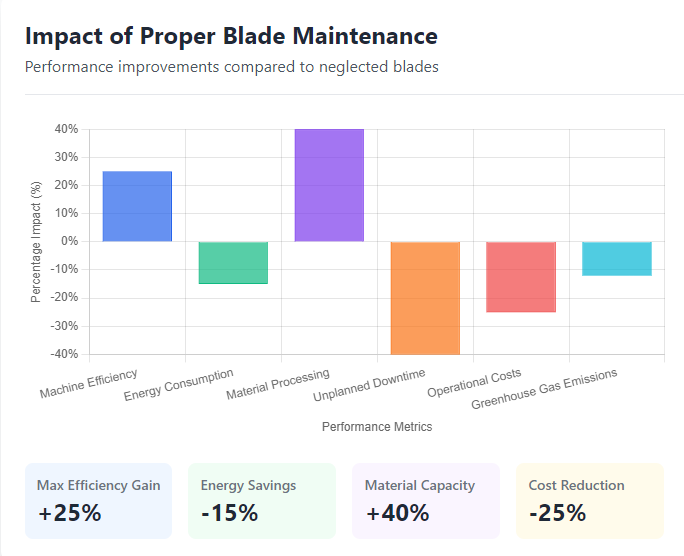Click the Performance Metrics x-axis title
Screen dimensions: 684x556
pos(377,427)
